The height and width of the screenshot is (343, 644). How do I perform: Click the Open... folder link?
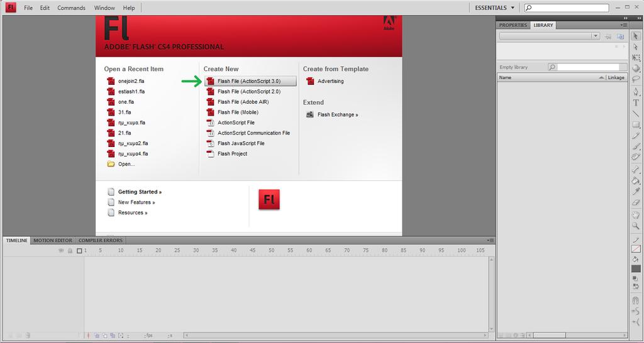(x=121, y=164)
